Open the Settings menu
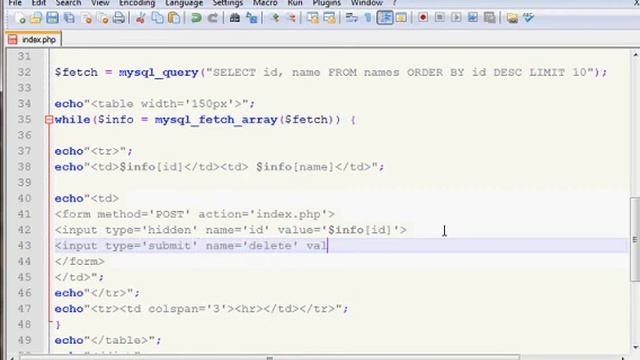This screenshot has width=640, height=360. click(228, 3)
